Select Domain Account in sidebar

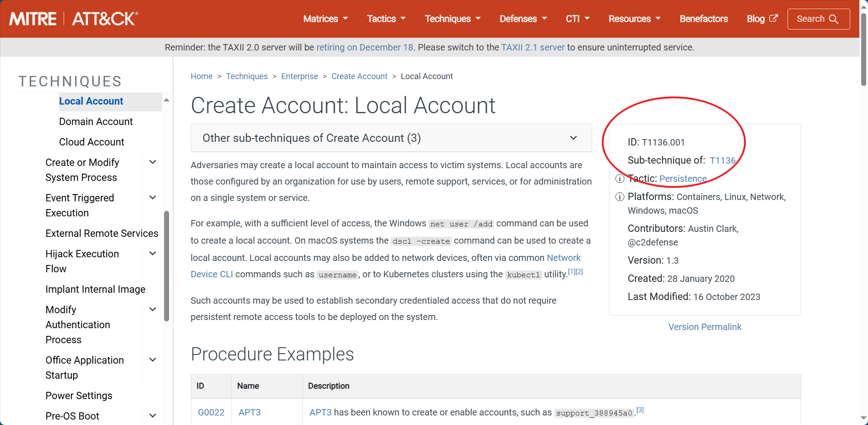tap(96, 121)
